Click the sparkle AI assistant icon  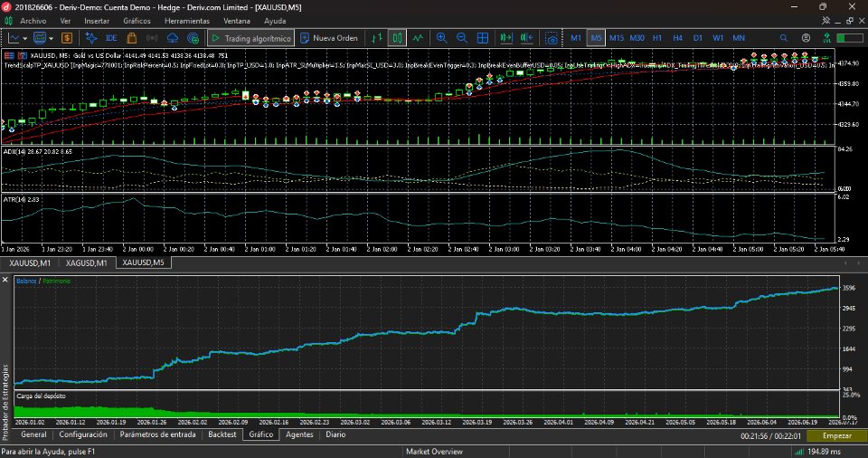tap(91, 38)
